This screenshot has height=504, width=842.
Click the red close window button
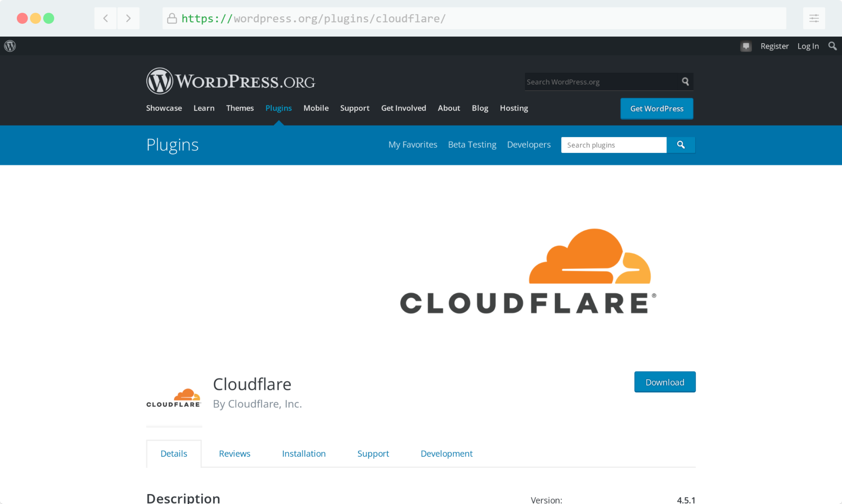pyautogui.click(x=22, y=18)
